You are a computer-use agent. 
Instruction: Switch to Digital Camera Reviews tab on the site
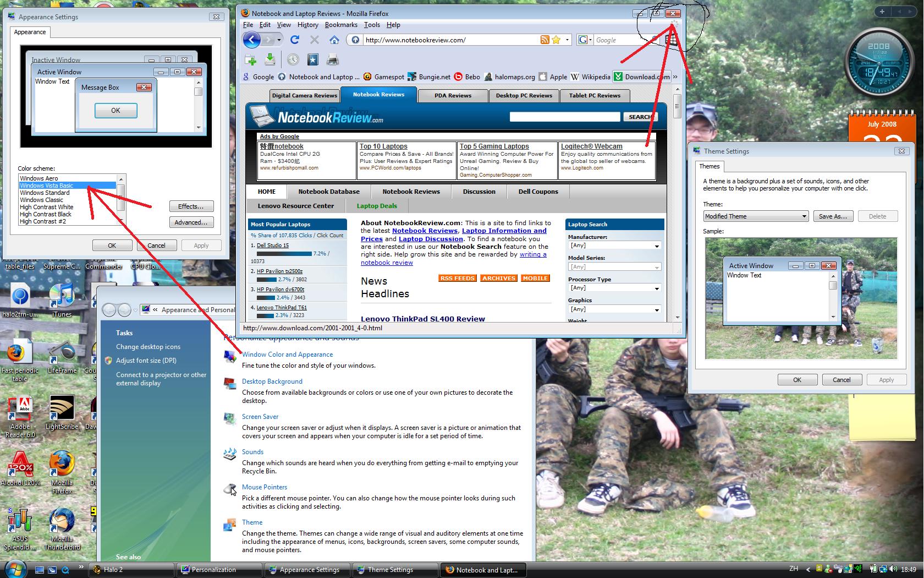(x=304, y=96)
